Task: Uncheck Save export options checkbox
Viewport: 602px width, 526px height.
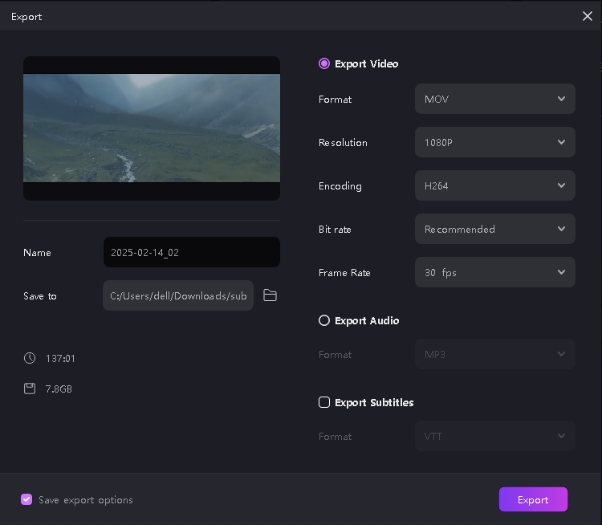Action: (26, 500)
